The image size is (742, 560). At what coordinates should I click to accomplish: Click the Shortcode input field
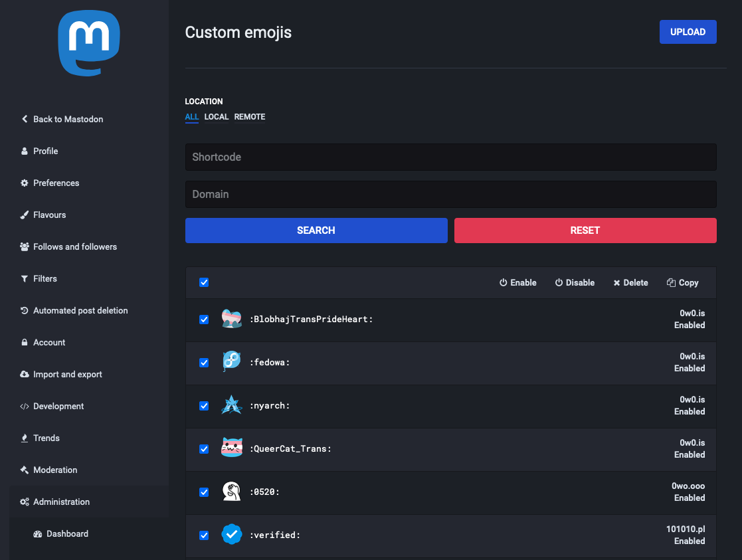click(x=450, y=157)
